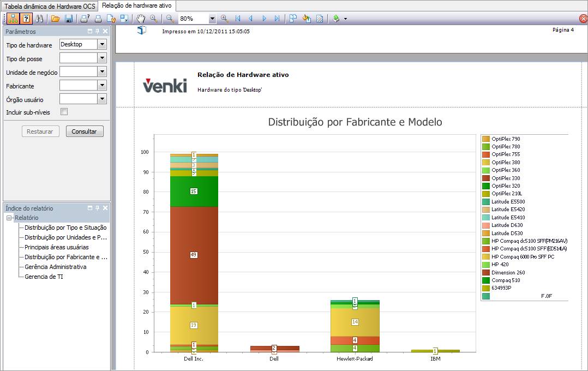Pin the Parâmetros panel
The width and height of the screenshot is (588, 371).
[98, 32]
